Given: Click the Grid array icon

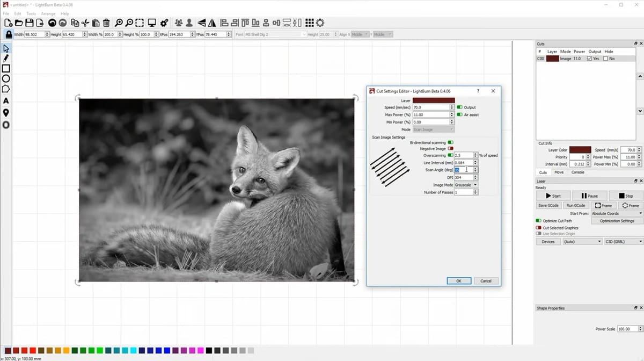Looking at the screenshot, I should [310, 23].
